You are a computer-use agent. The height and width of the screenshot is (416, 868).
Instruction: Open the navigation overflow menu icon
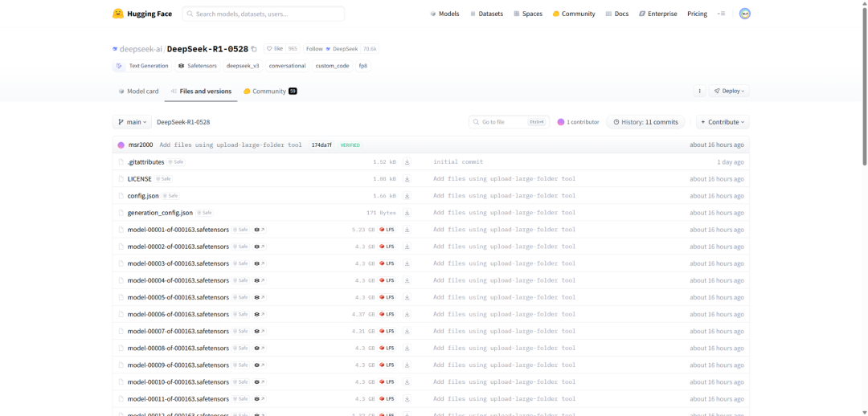click(721, 14)
